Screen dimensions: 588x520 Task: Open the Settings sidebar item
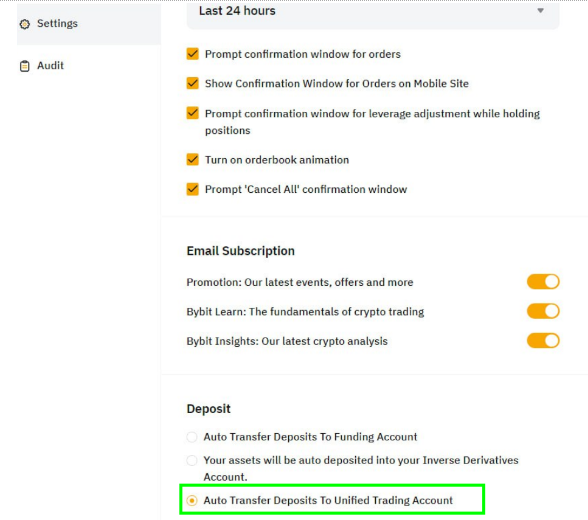coord(89,24)
